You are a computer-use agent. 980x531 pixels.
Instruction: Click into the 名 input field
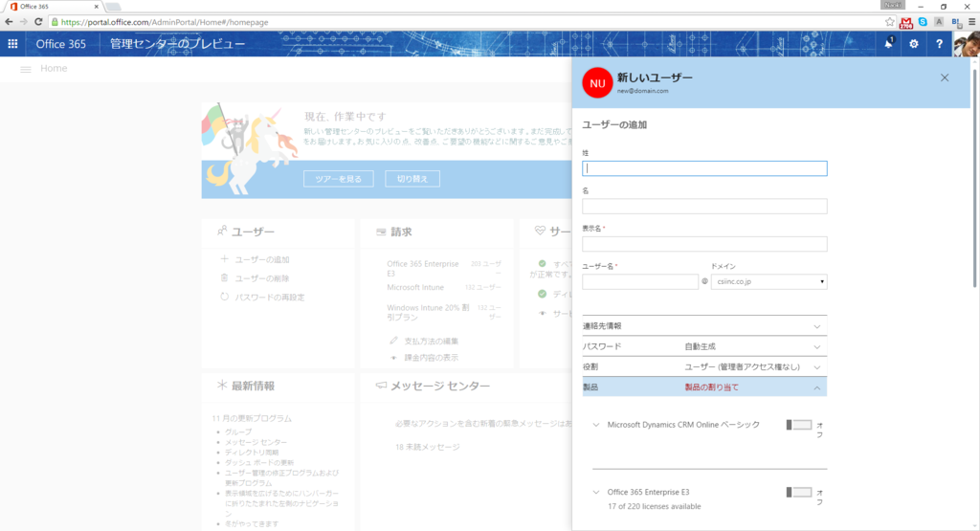[x=704, y=206]
